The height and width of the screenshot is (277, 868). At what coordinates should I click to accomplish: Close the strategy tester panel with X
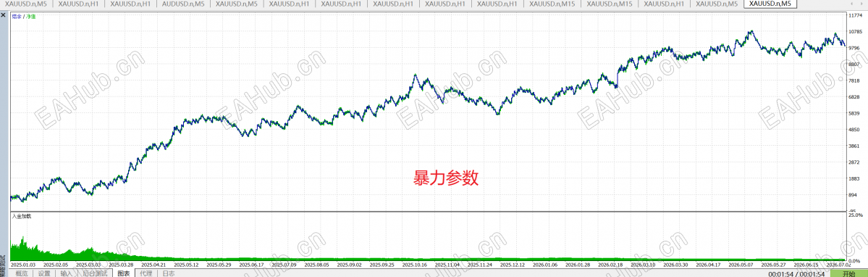coord(4,15)
